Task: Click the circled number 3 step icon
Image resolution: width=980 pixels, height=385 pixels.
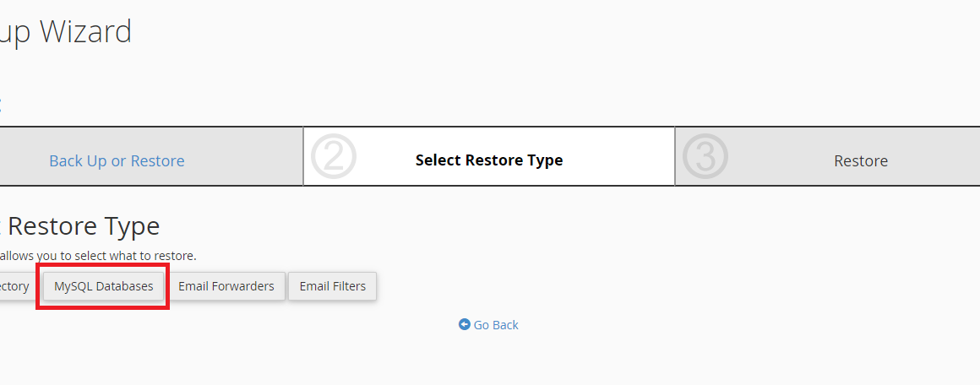Action: tap(705, 156)
